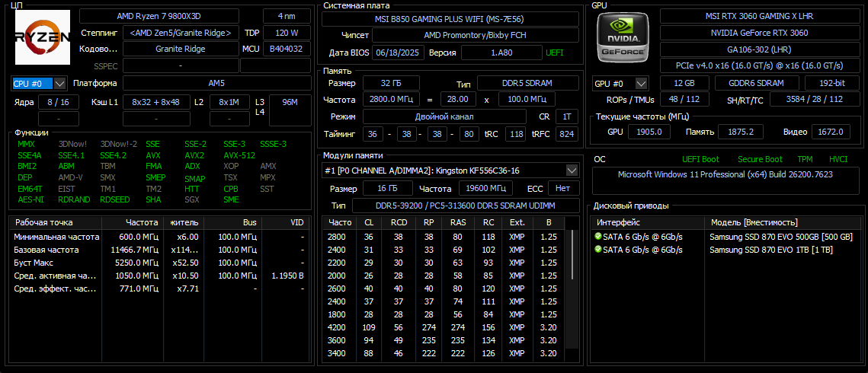Click the ROPs / TMUs value '48 / 112'

pyautogui.click(x=684, y=100)
